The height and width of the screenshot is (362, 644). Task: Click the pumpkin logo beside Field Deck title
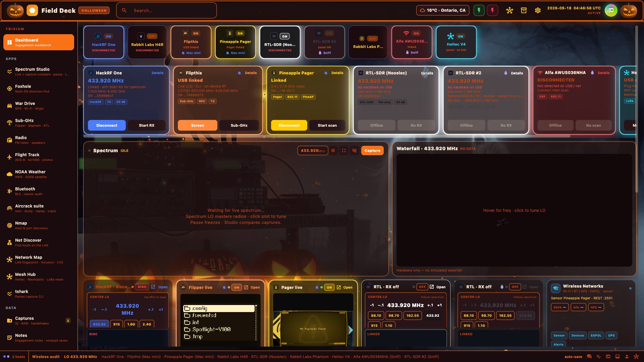click(x=15, y=10)
